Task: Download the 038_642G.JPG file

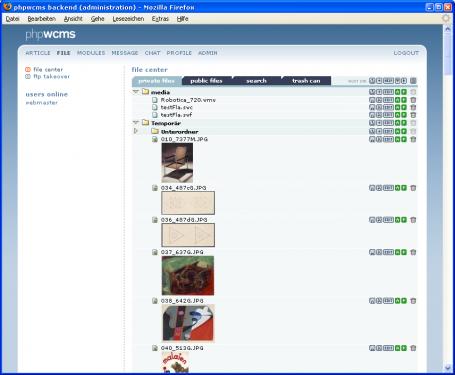Action: coord(372,301)
